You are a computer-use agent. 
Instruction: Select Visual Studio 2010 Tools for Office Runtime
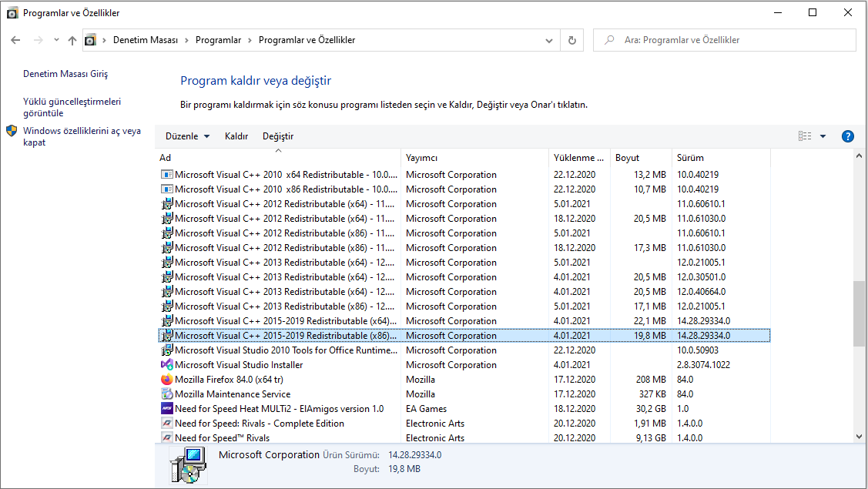point(464,350)
